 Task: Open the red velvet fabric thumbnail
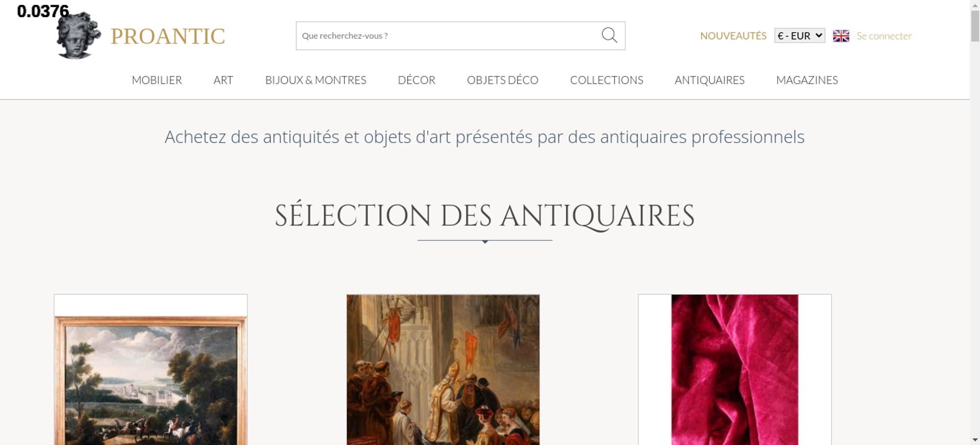pyautogui.click(x=735, y=370)
